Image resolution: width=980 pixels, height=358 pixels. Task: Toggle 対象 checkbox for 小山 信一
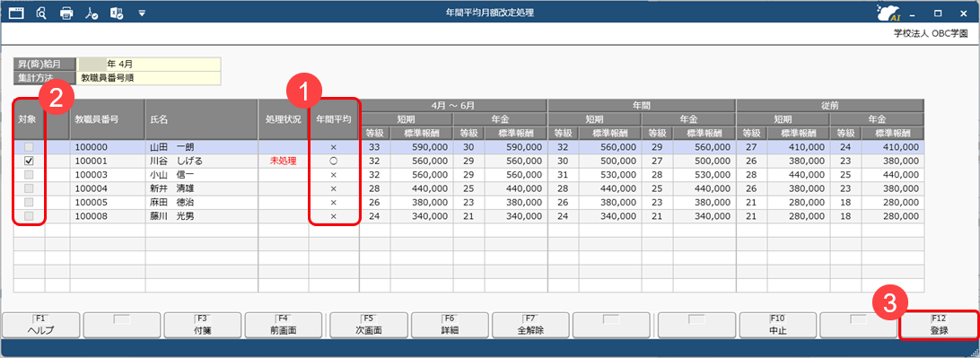pyautogui.click(x=29, y=175)
